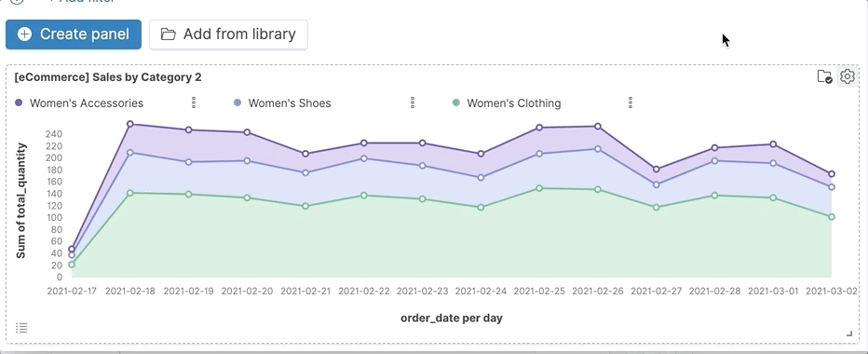This screenshot has width=868, height=354.
Task: Toggle the legend list icon
Action: 21,328
